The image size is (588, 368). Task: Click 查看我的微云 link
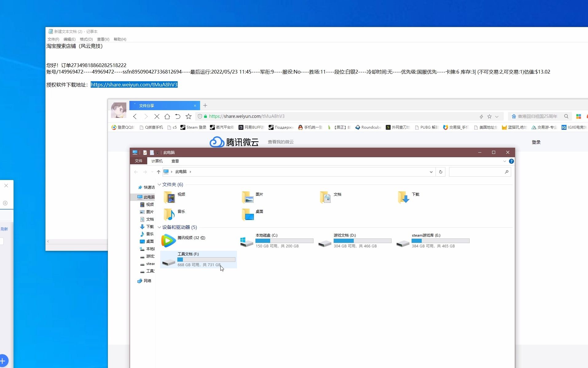(x=281, y=142)
